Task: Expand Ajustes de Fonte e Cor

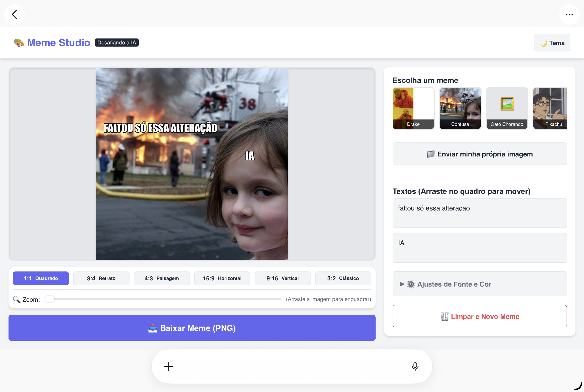Action: coord(479,284)
